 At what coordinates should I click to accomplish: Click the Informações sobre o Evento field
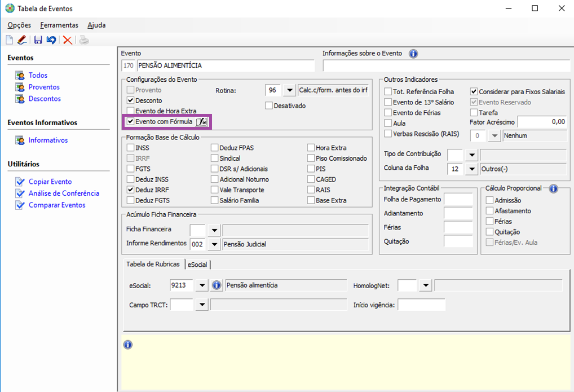coord(446,65)
